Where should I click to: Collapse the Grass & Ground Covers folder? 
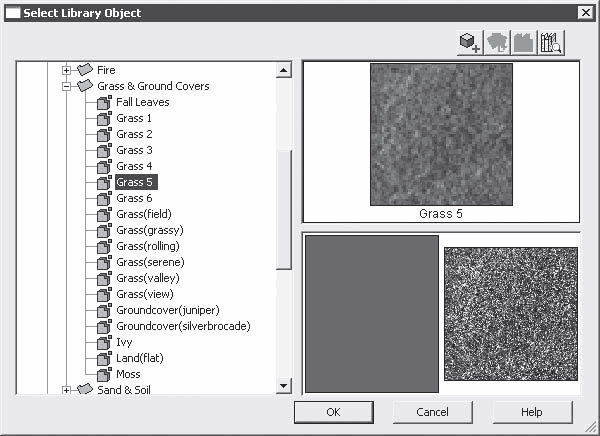pyautogui.click(x=66, y=87)
